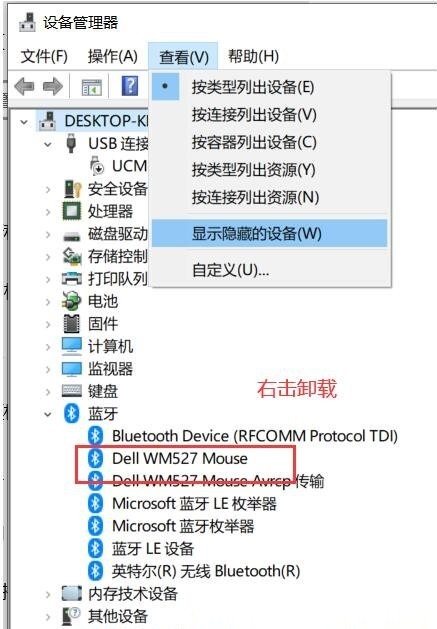Screen dimensions: 437x629
Task: Click the Back arrow toolbar icon
Action: click(x=24, y=86)
